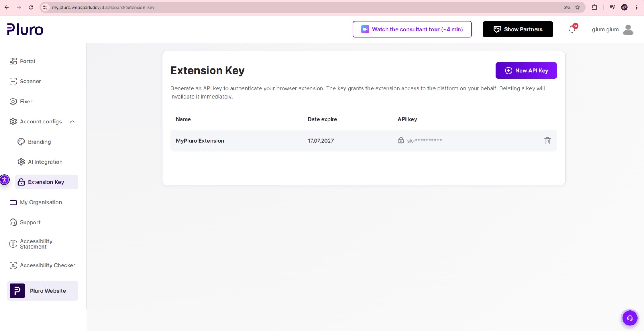Reload the current page
The height and width of the screenshot is (331, 644).
31,7
